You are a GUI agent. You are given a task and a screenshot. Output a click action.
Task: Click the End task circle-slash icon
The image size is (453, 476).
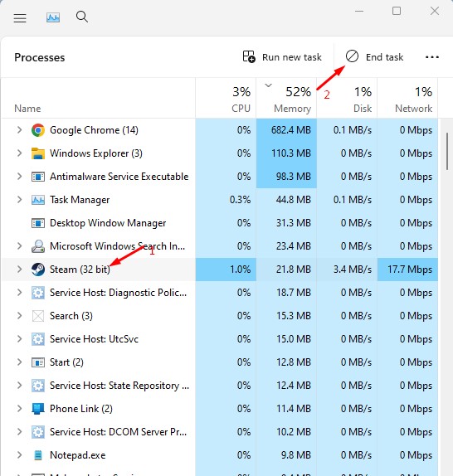click(x=352, y=56)
